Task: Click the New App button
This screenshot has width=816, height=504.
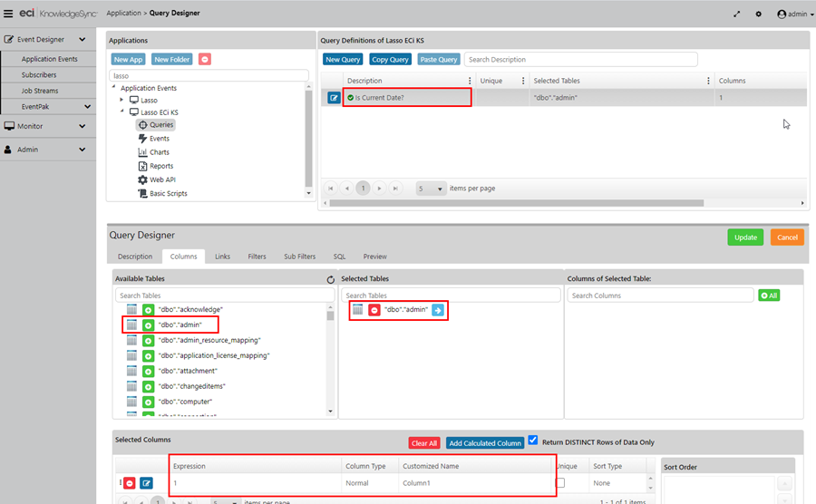Action: (128, 59)
